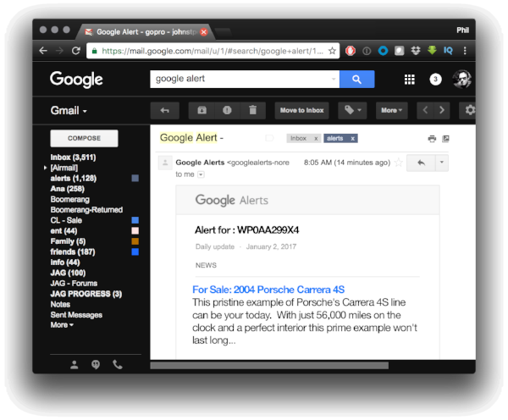Image resolution: width=508 pixels, height=420 pixels.
Task: Expand the 'to me' details arrow
Action: 201,174
